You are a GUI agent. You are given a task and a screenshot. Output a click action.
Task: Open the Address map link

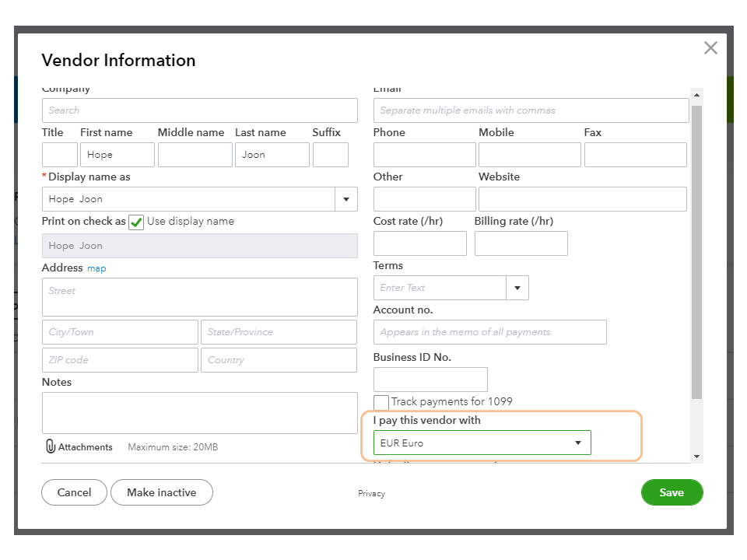96,268
